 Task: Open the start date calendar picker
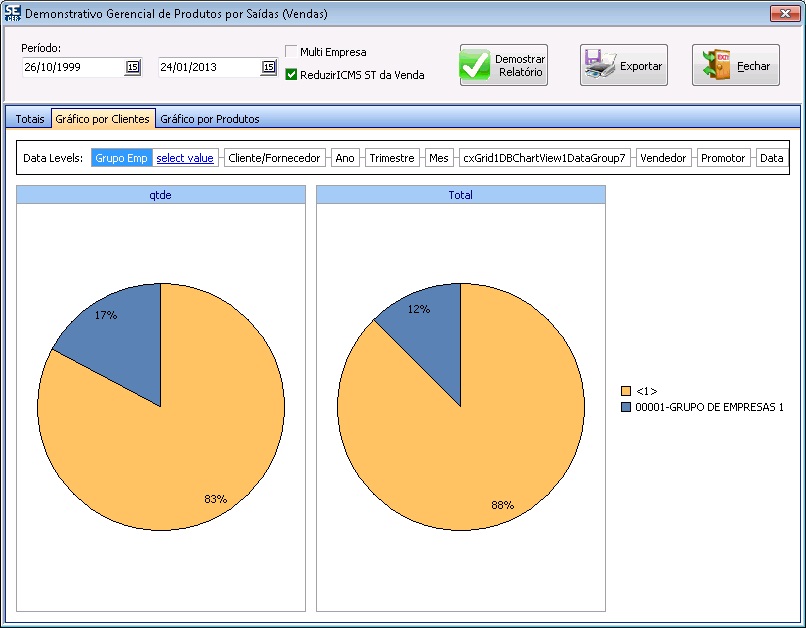click(x=132, y=67)
